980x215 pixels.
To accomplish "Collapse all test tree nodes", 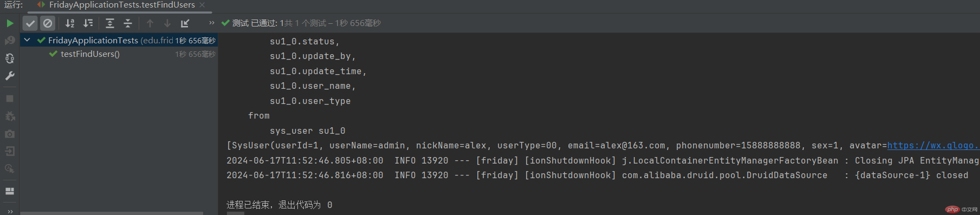I will click(x=128, y=23).
